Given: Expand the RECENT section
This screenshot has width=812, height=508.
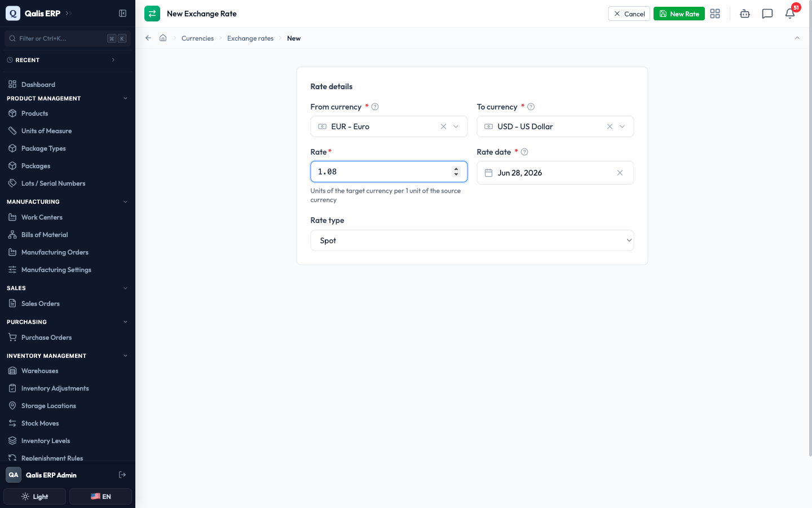Looking at the screenshot, I should [113, 60].
